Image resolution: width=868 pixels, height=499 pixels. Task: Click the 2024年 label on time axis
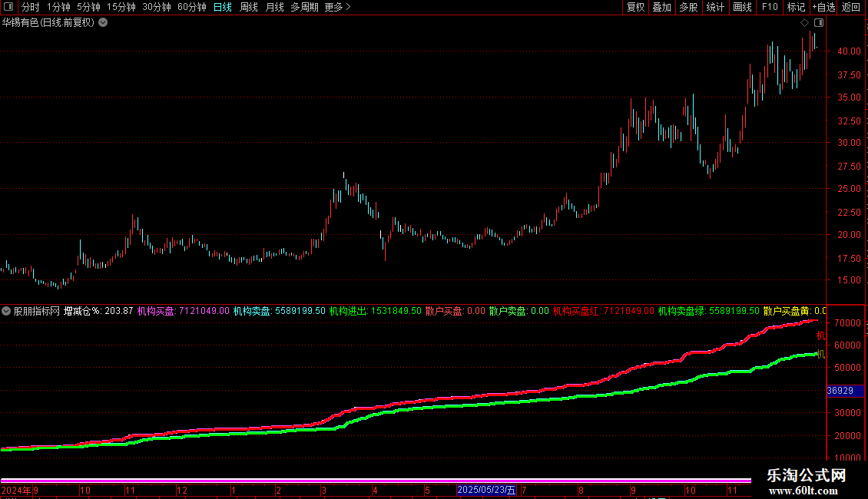coord(16,490)
